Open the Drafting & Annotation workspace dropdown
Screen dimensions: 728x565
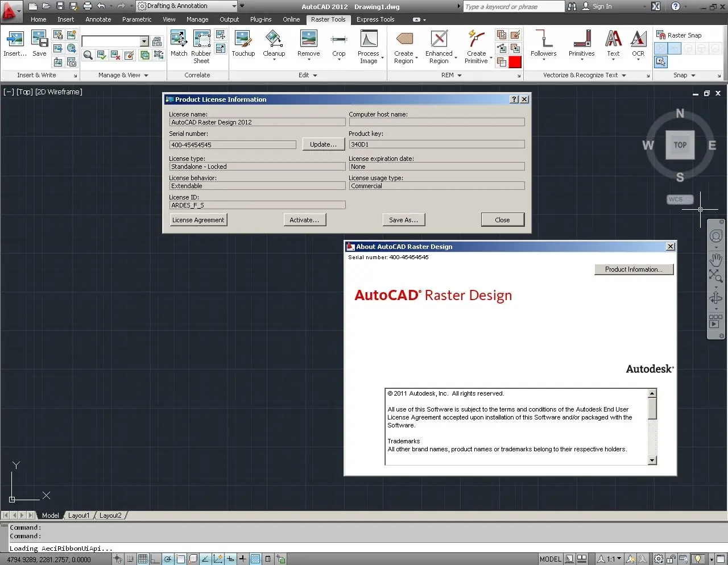click(188, 6)
